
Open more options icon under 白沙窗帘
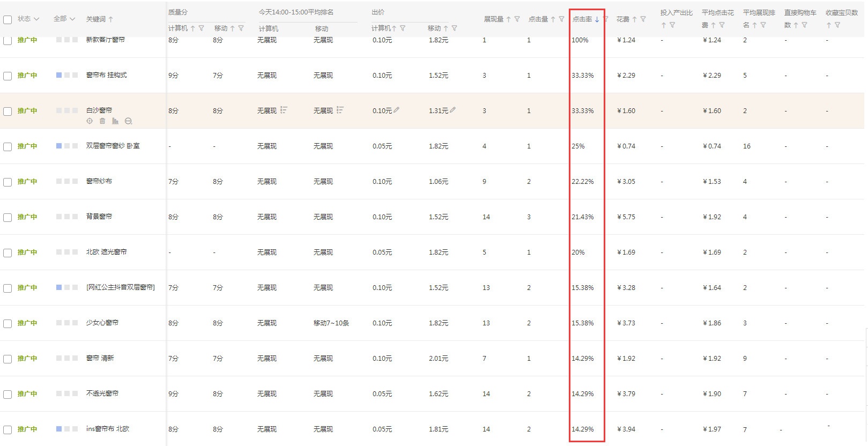click(x=128, y=121)
